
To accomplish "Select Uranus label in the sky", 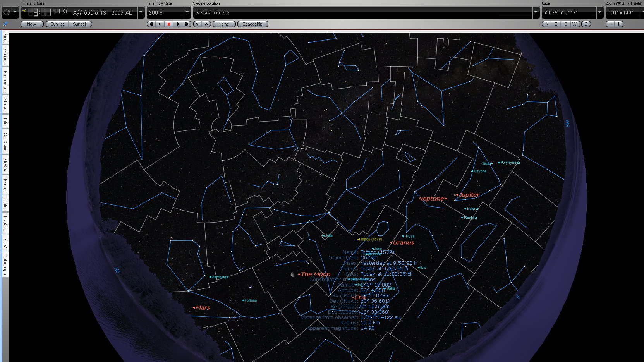I will tap(403, 243).
